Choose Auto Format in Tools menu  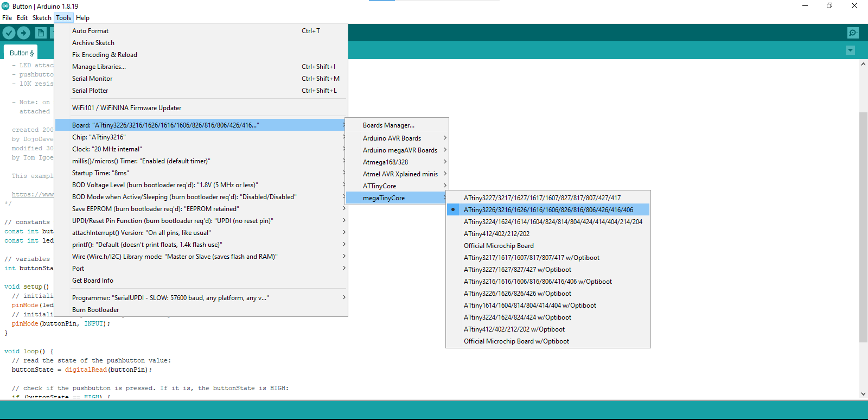pyautogui.click(x=201, y=31)
